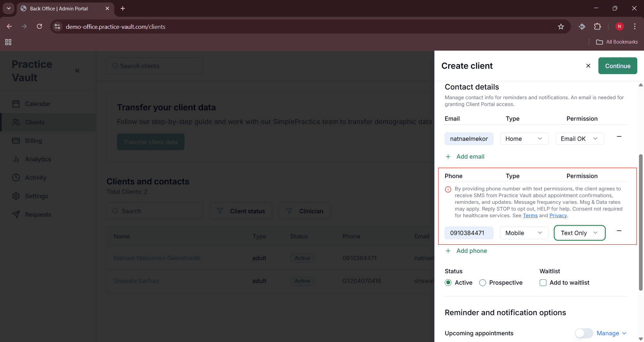Check Add to waitlist
644x342 pixels.
543,283
